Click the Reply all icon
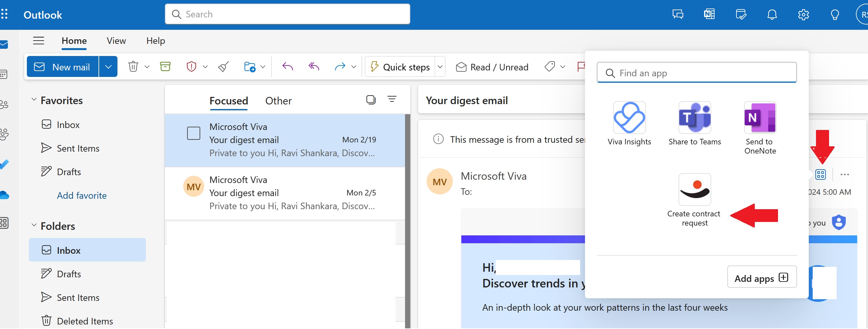 pyautogui.click(x=314, y=67)
